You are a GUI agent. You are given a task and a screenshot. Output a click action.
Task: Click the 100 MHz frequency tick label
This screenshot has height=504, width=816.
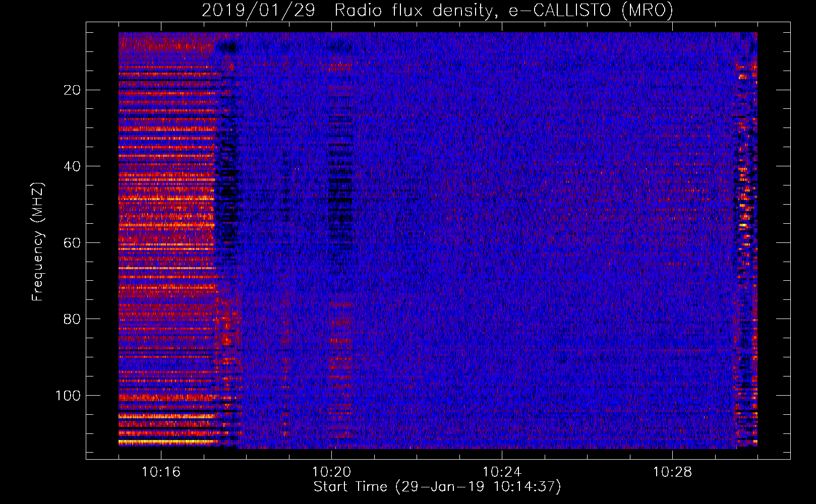68,396
